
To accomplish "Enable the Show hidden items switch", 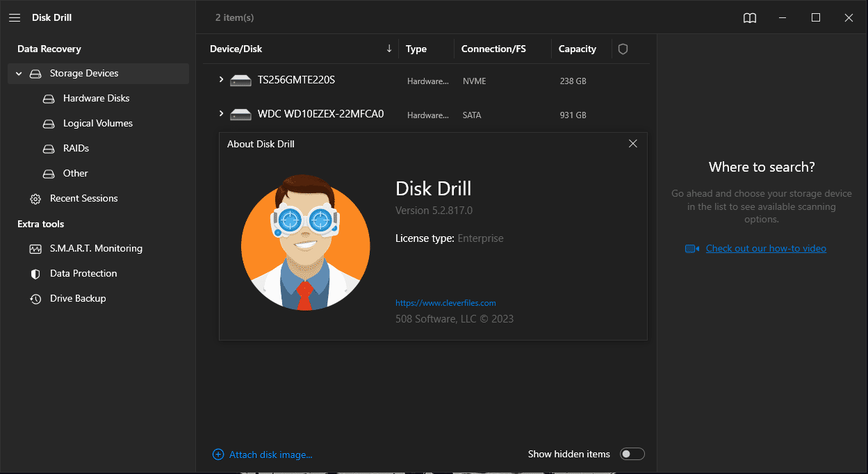I will click(632, 453).
